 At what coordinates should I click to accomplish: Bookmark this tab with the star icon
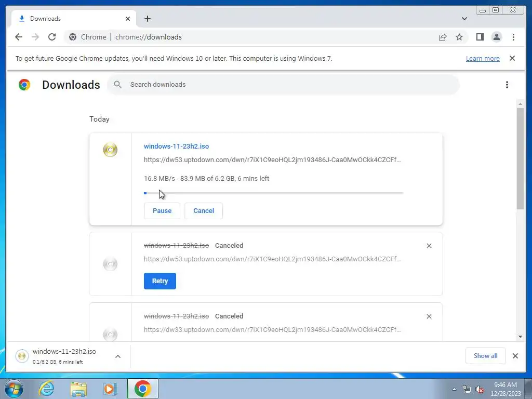(459, 37)
